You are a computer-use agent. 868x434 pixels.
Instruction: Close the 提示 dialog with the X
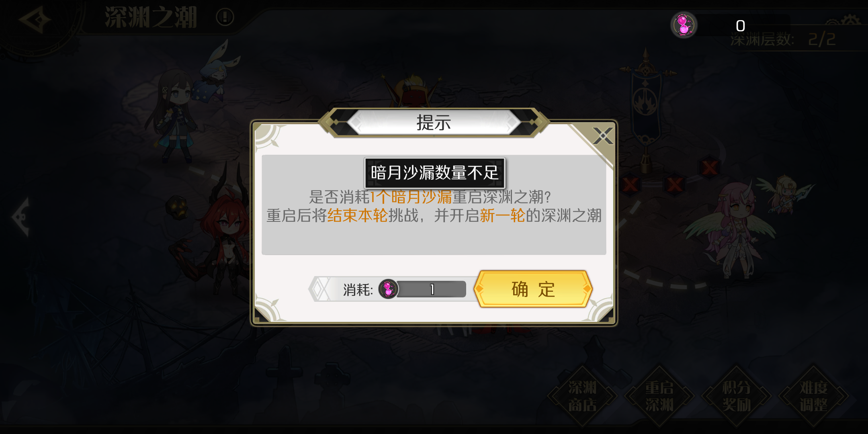pos(603,136)
